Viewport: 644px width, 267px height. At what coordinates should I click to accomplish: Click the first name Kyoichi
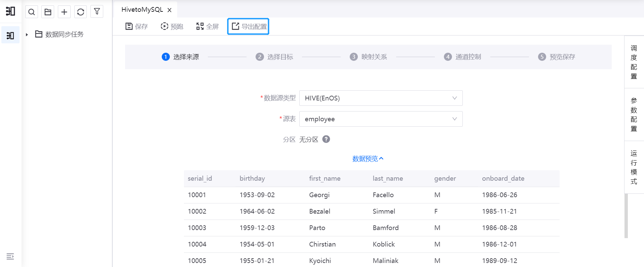pos(320,261)
